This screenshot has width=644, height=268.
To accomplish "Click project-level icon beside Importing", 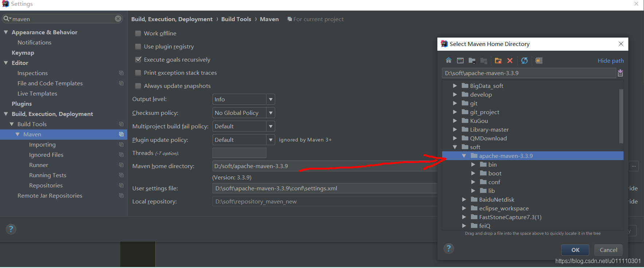I will tap(121, 144).
